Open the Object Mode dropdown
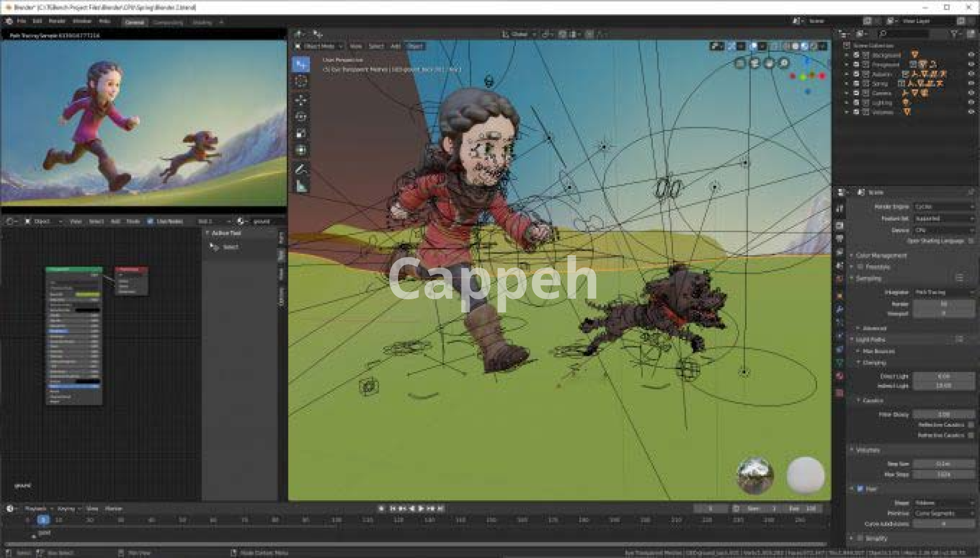980x558 pixels. 320,46
